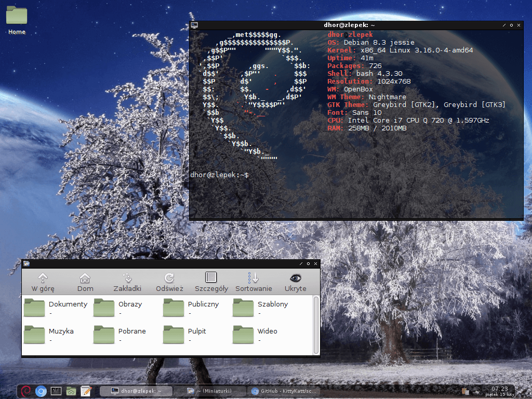The image size is (532, 399).
Task: Select the Dokumenty folder
Action: pyautogui.click(x=56, y=308)
